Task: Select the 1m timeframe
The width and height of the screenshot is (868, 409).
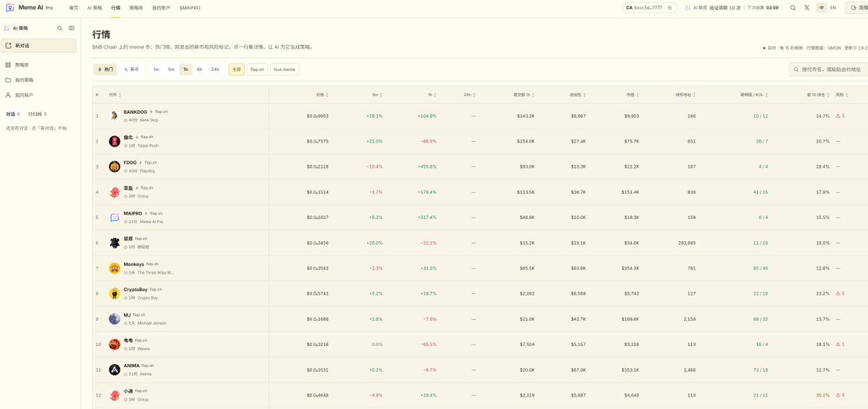Action: tap(156, 69)
